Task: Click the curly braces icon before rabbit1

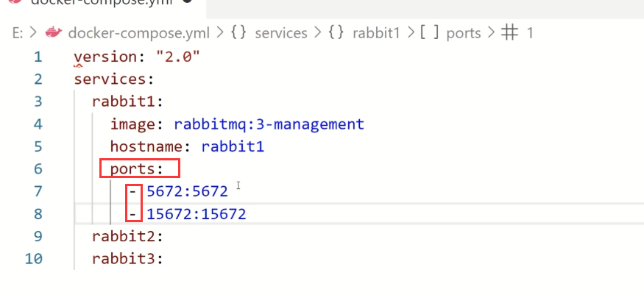Action: coord(336,33)
